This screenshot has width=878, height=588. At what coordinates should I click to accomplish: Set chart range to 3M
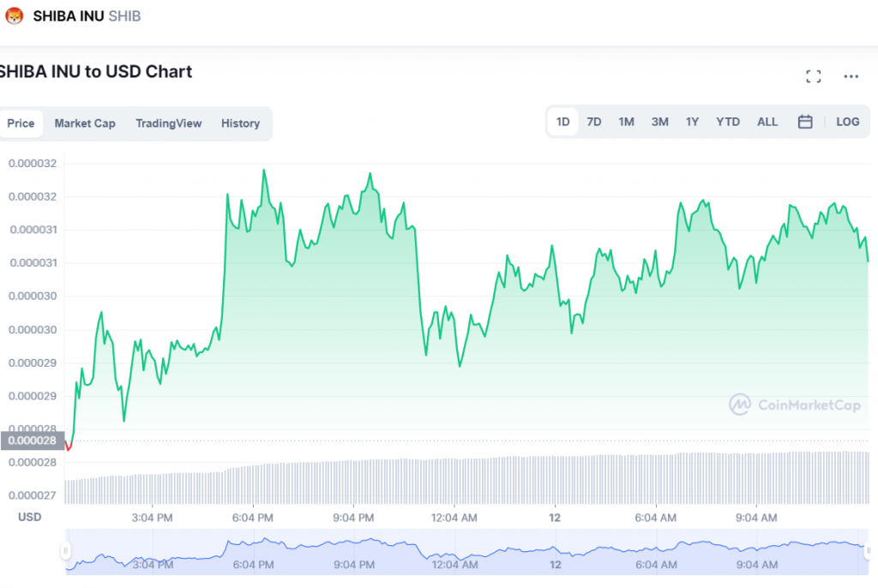pyautogui.click(x=659, y=122)
